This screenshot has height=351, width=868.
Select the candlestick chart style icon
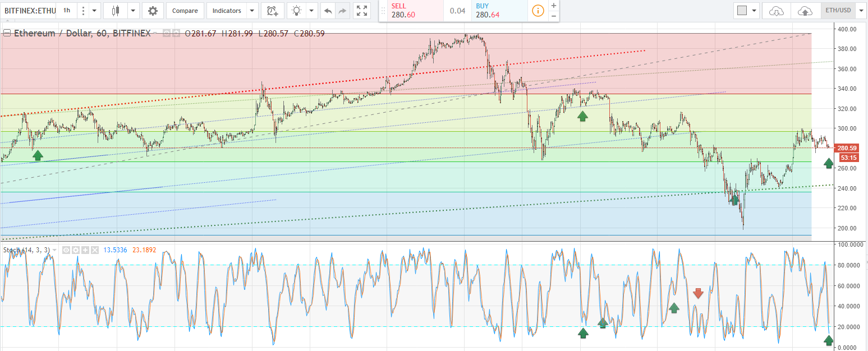tap(116, 10)
